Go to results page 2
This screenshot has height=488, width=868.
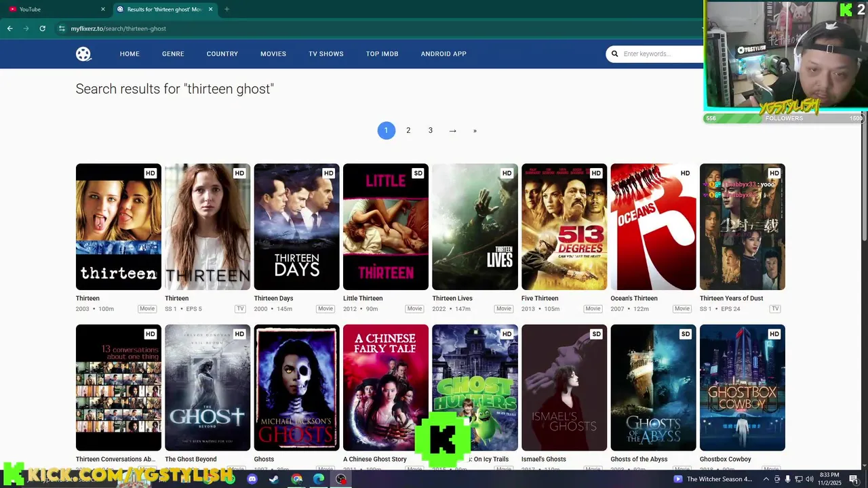click(x=408, y=130)
